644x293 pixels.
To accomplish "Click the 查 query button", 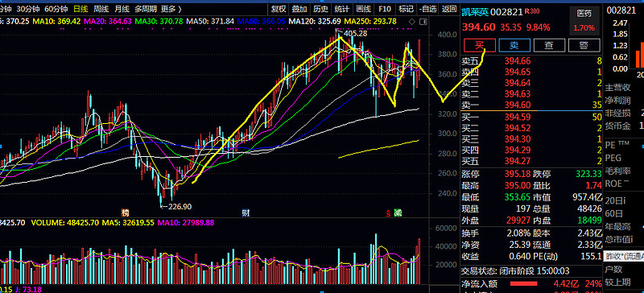I will click(x=549, y=46).
